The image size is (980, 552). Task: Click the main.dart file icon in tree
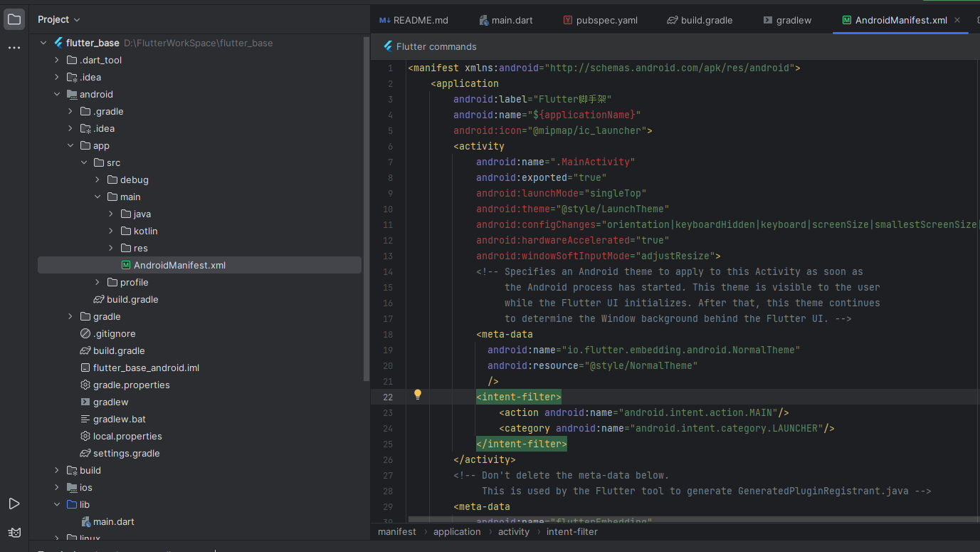coord(85,521)
